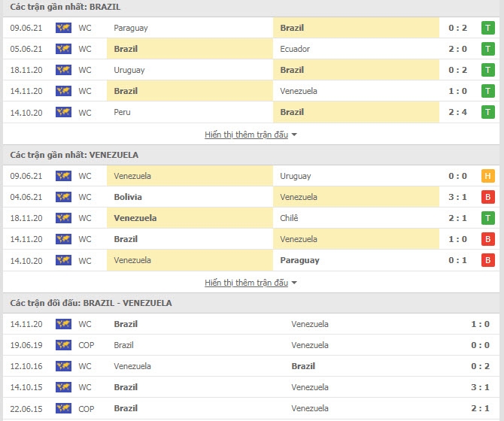
Task: Open the Brazil team link in 14.10.15 match
Action: (x=126, y=387)
